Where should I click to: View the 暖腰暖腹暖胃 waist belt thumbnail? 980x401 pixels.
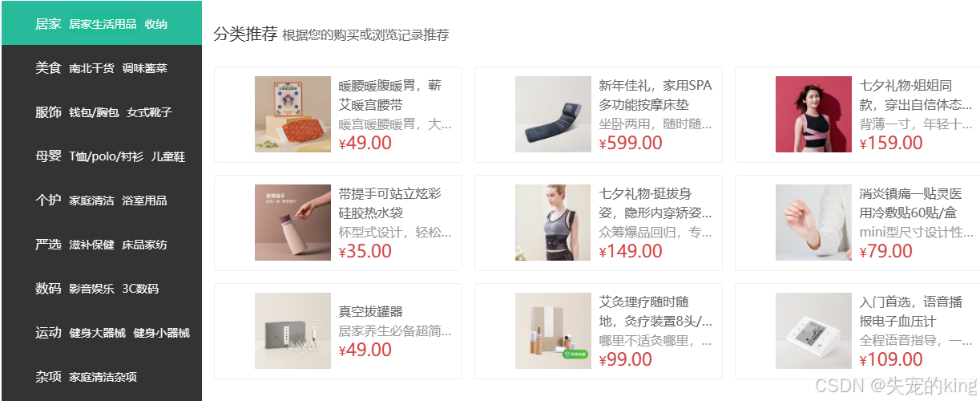(x=292, y=114)
